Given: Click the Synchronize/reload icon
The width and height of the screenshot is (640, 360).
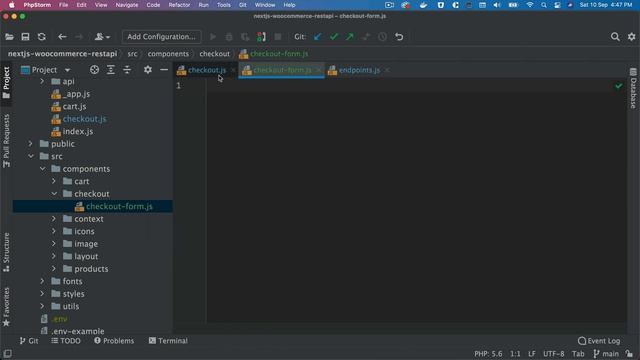Looking at the screenshot, I should (42, 37).
